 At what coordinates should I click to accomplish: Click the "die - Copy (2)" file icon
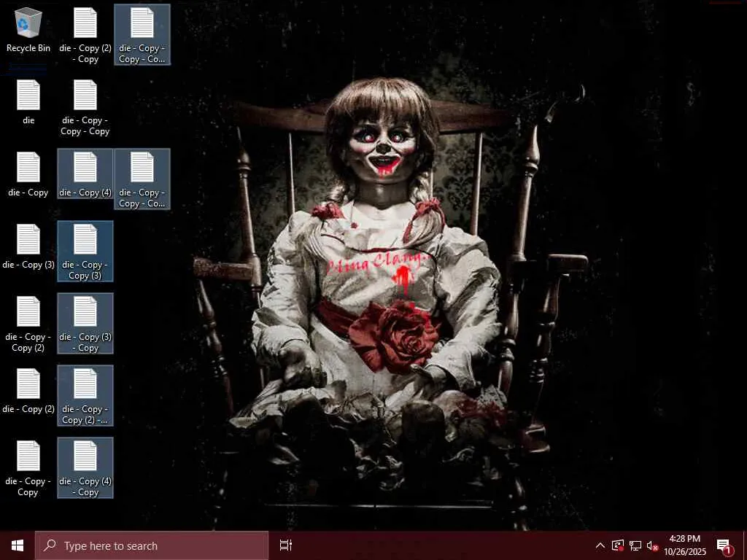point(28,391)
